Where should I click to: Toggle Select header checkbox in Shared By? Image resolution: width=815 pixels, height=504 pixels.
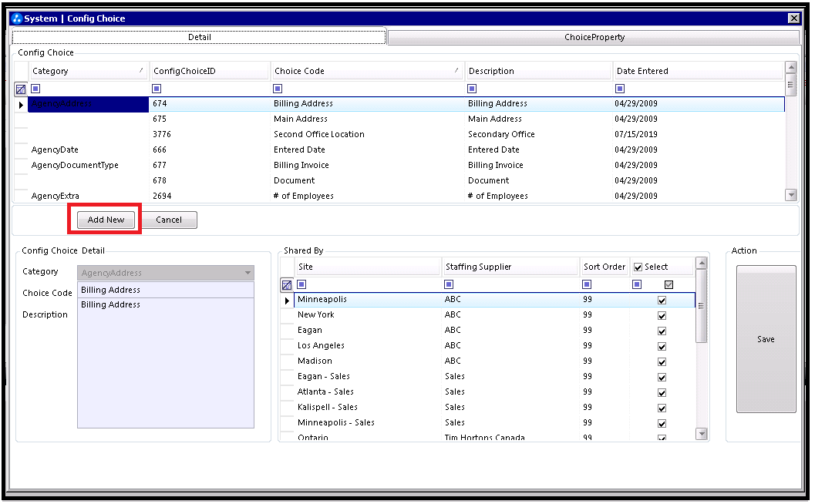tap(638, 267)
